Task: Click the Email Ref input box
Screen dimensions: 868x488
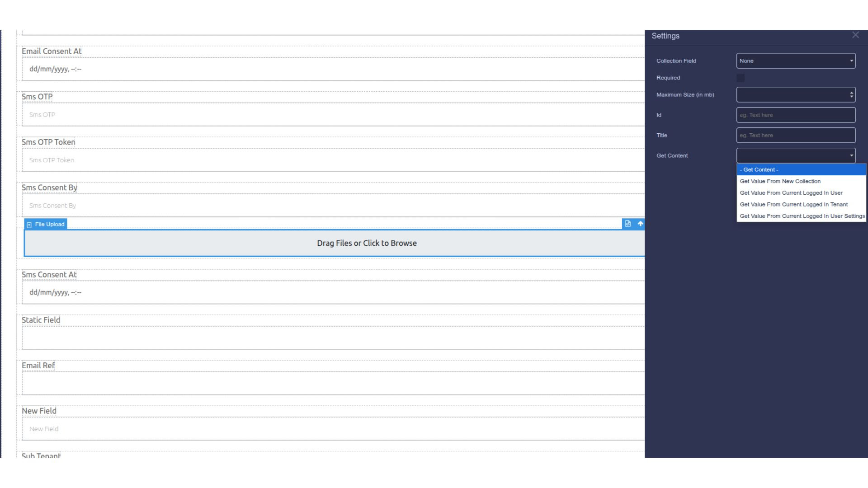Action: [333, 383]
